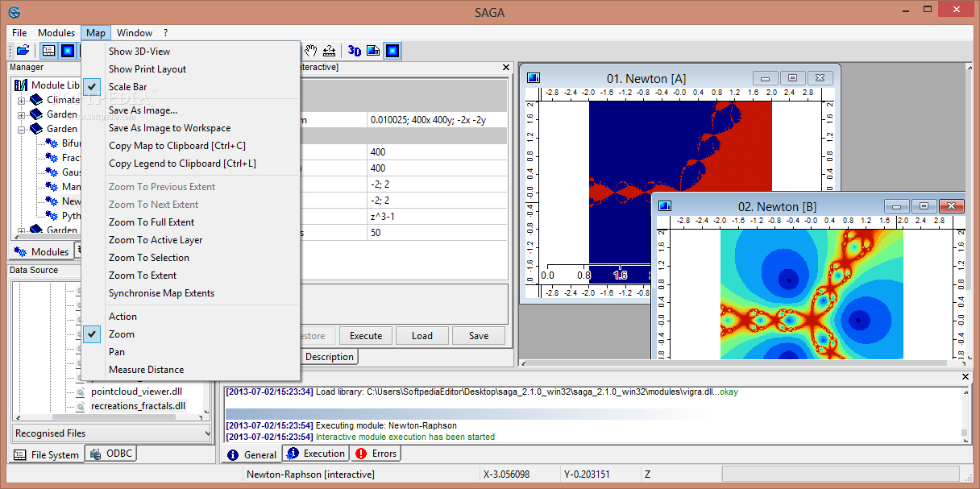Select the Measure Distance ruler icon
This screenshot has height=489, width=980.
(x=329, y=51)
